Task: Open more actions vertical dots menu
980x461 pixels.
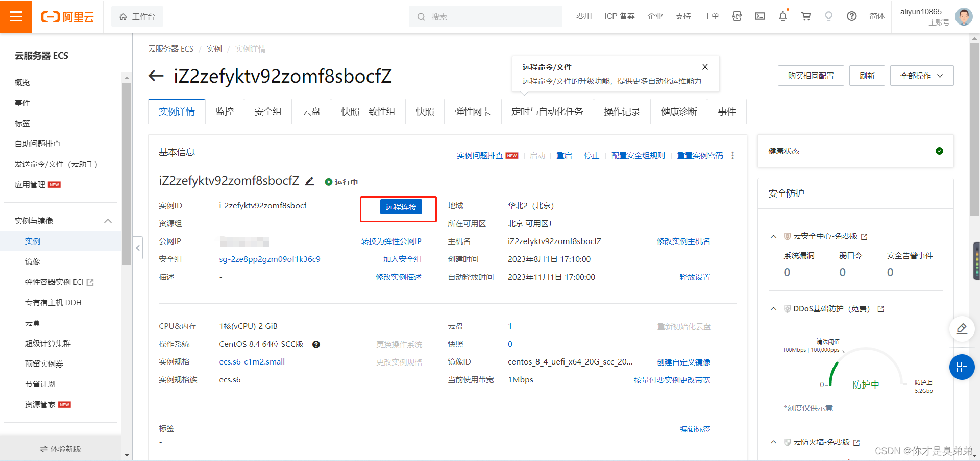Action: 733,155
